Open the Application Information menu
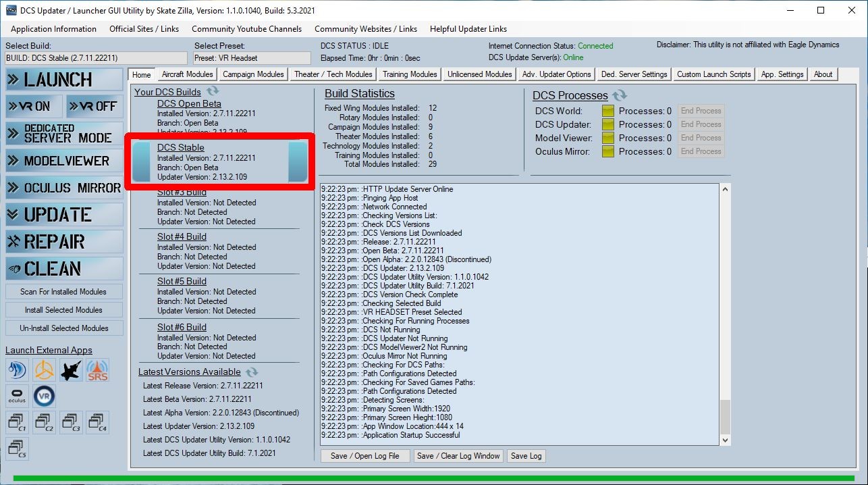This screenshot has height=485, width=868. [x=53, y=29]
